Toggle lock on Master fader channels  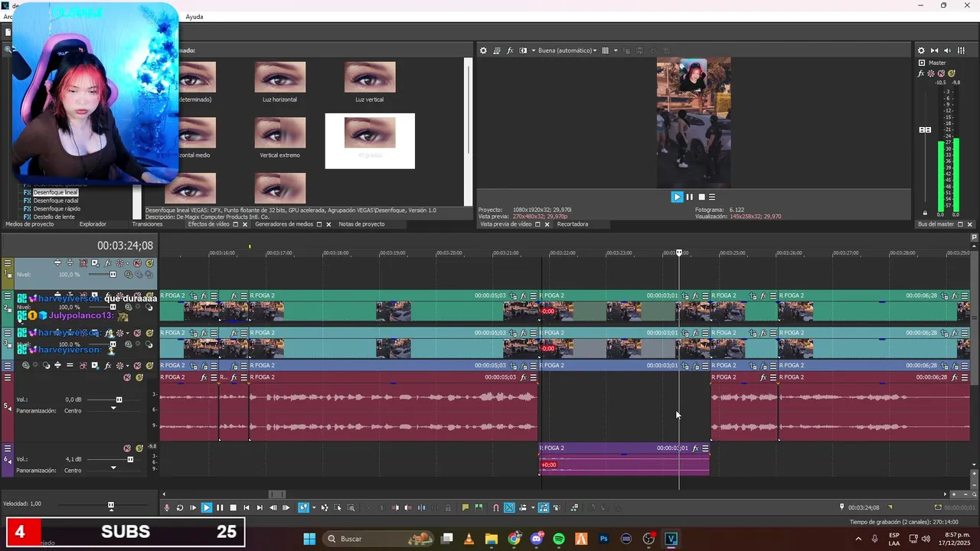[x=925, y=213]
